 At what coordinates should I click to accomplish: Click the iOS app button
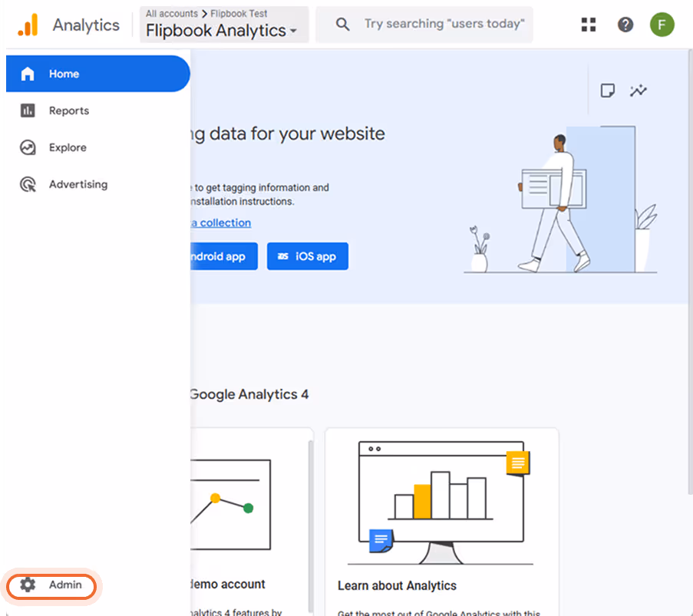click(x=307, y=256)
